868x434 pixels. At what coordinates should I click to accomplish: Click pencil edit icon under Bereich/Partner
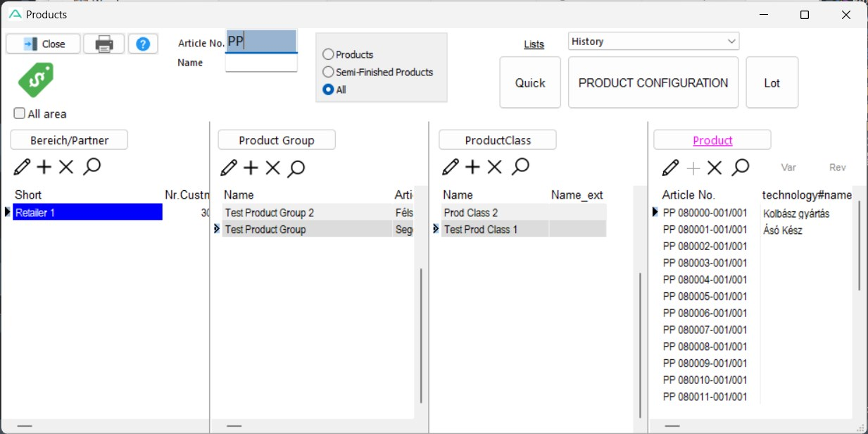click(22, 167)
